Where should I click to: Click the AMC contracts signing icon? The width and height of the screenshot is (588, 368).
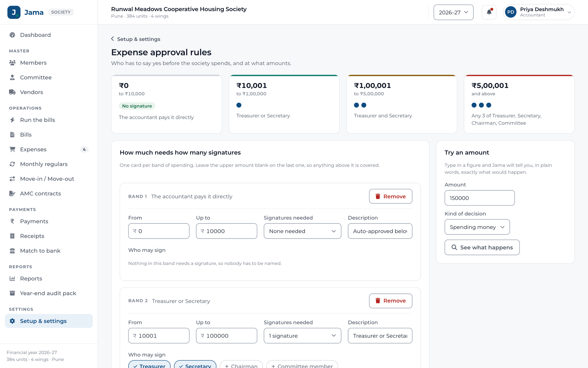12,193
